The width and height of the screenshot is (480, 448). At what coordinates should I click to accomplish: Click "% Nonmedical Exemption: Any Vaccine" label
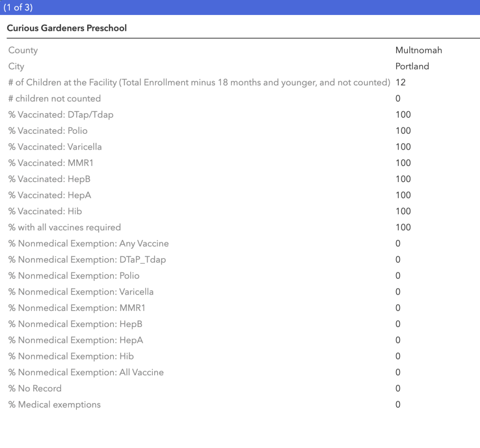[x=89, y=243]
